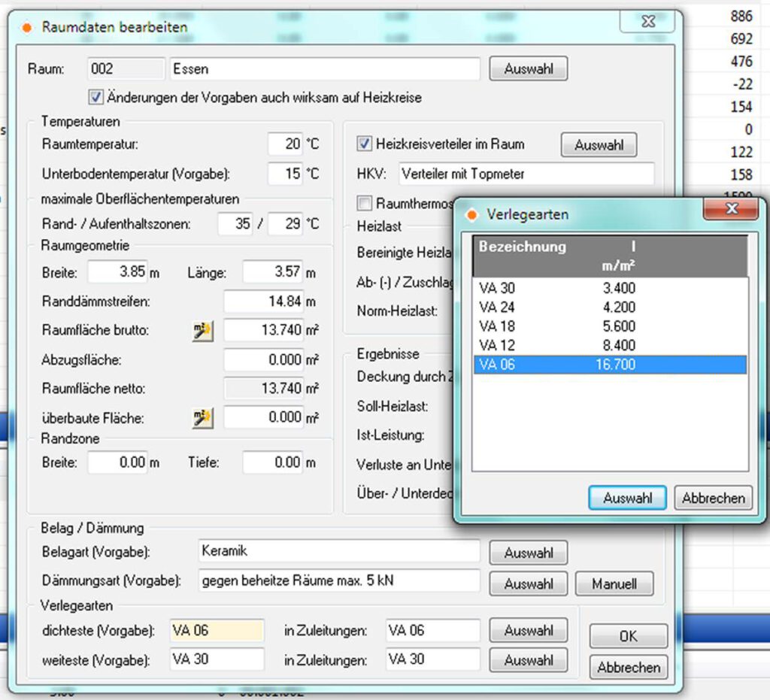Screen dimensions: 770x700
Task: Pick VA 12 from the Verlegearten list
Action: pyautogui.click(x=609, y=345)
